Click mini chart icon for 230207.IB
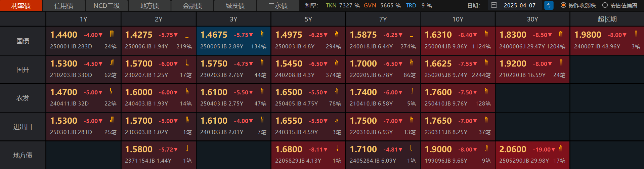The width and height of the screenshot is (644, 169). point(187,63)
